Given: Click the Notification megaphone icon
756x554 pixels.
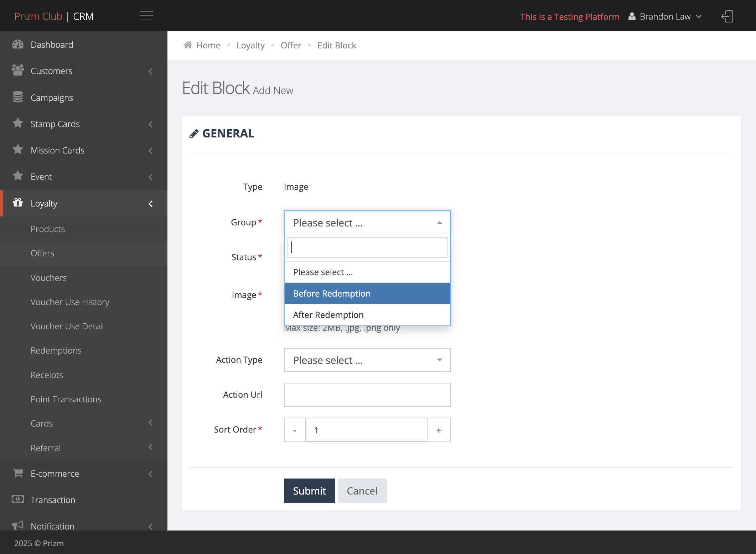Looking at the screenshot, I should click(18, 526).
